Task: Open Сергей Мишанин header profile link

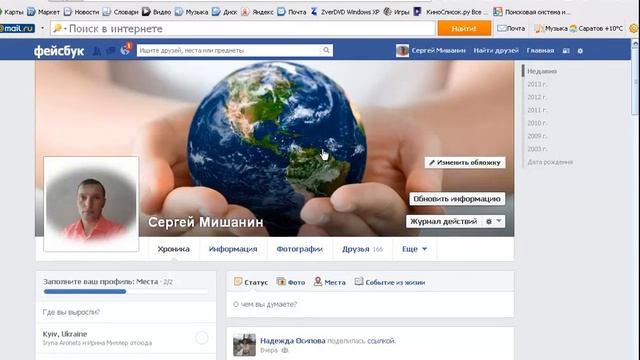Action: 431,51
